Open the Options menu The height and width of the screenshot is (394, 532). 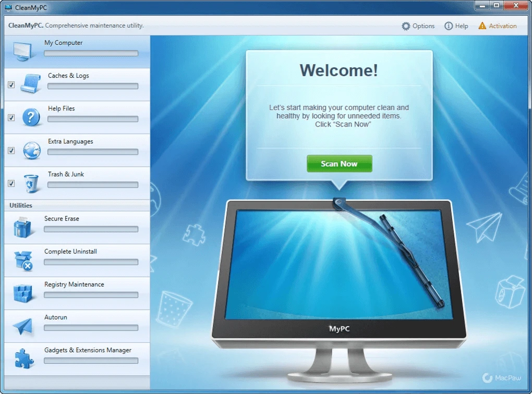click(x=418, y=26)
